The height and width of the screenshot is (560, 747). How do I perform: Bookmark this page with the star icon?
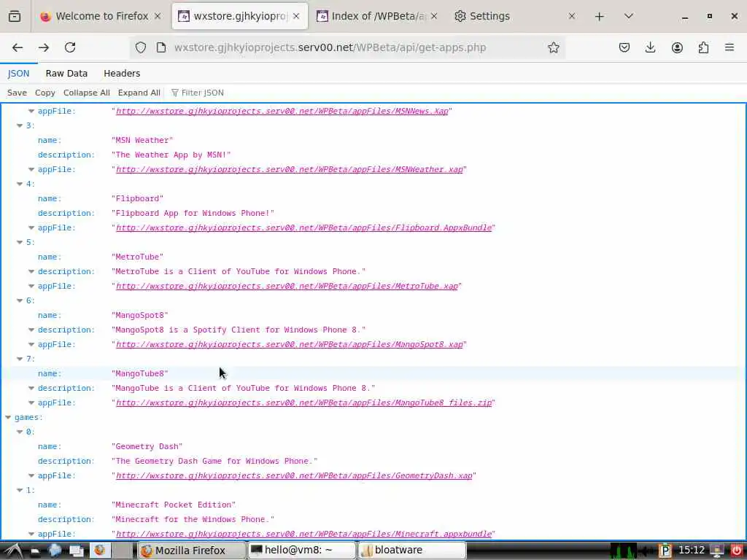coord(553,47)
